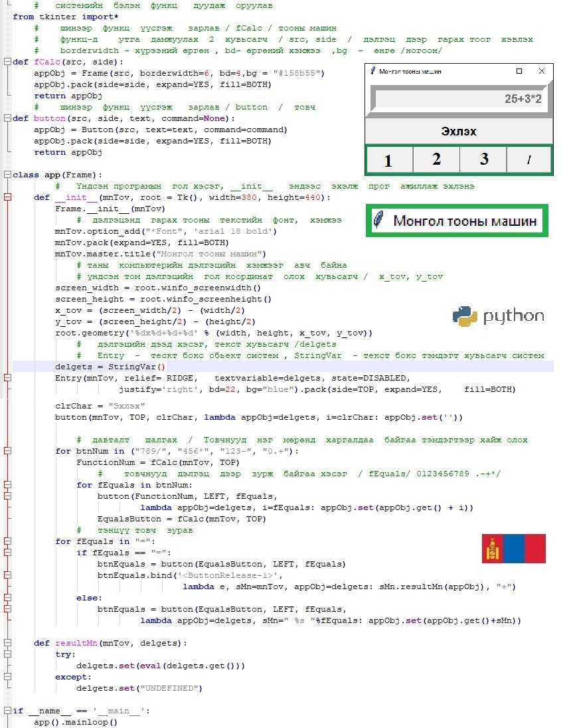Image resolution: width=571 pixels, height=728 pixels.
Task: Click the feather icon in calculator title bar
Action: pos(372,71)
